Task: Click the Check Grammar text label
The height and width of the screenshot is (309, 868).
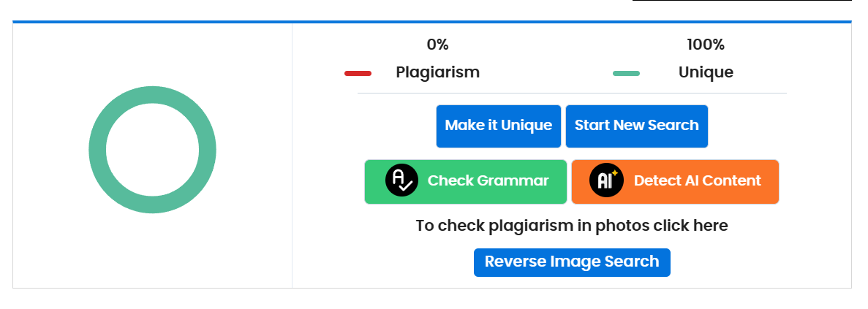Action: point(488,180)
